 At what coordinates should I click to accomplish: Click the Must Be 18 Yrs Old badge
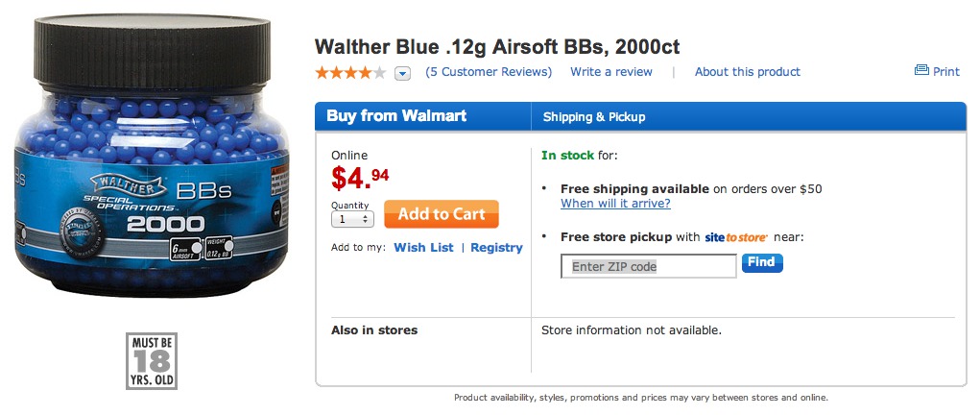point(152,360)
